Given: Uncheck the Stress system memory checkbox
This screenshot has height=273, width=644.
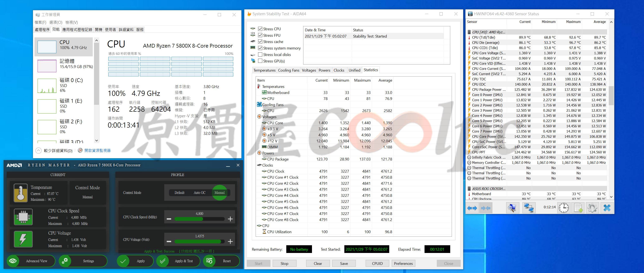Looking at the screenshot, I should (x=260, y=48).
